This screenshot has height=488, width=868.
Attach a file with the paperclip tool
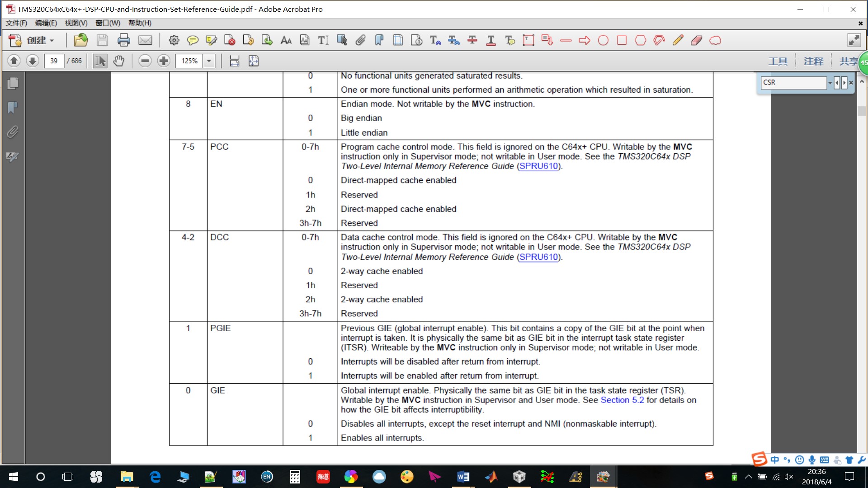point(360,41)
